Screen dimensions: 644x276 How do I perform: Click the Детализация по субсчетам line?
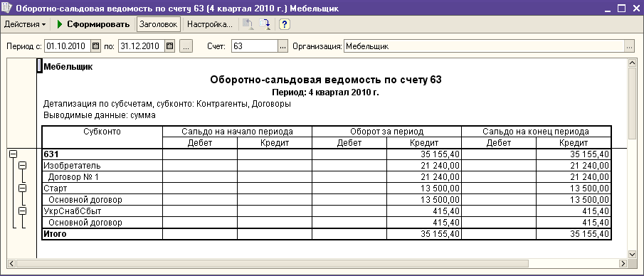[x=167, y=104]
